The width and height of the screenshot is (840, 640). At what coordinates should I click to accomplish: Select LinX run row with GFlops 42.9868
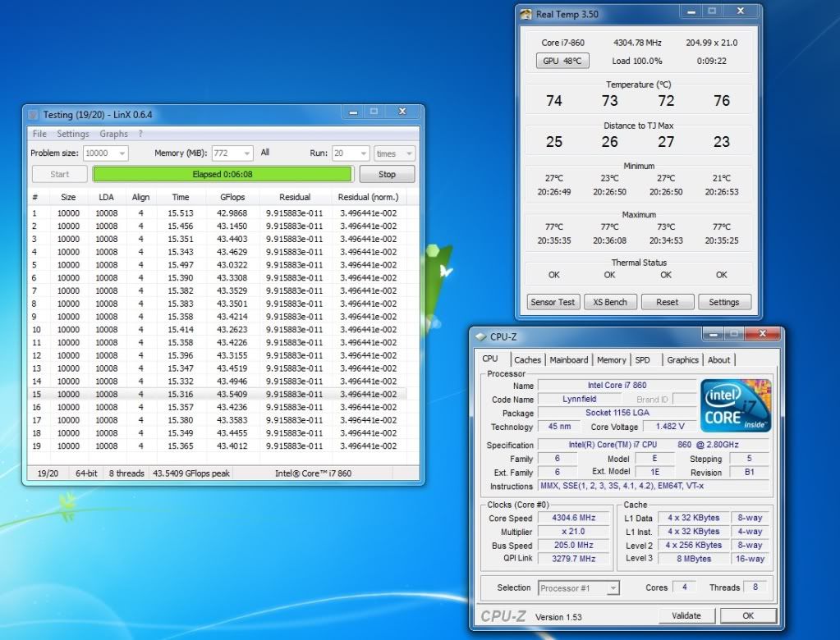tap(217, 213)
